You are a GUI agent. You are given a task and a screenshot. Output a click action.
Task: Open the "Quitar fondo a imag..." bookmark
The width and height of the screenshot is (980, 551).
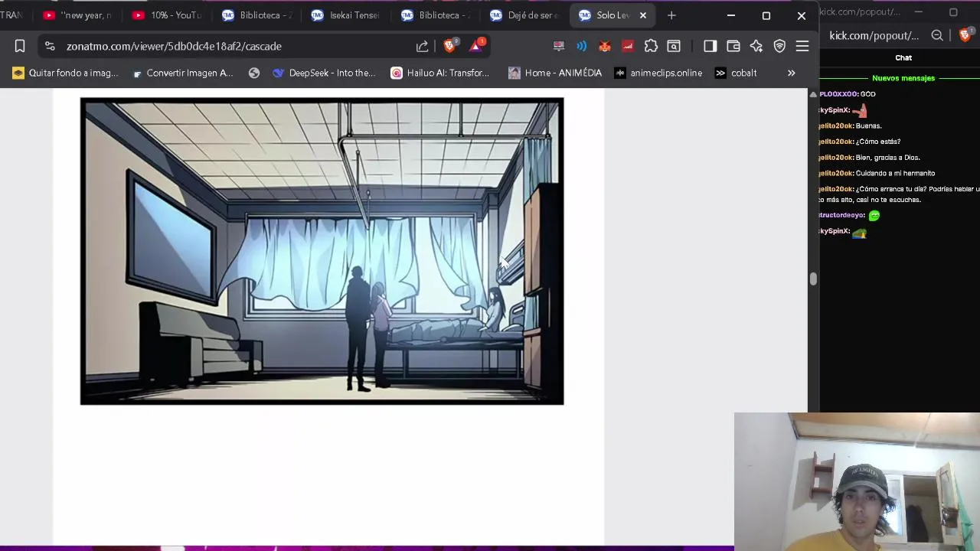(66, 73)
